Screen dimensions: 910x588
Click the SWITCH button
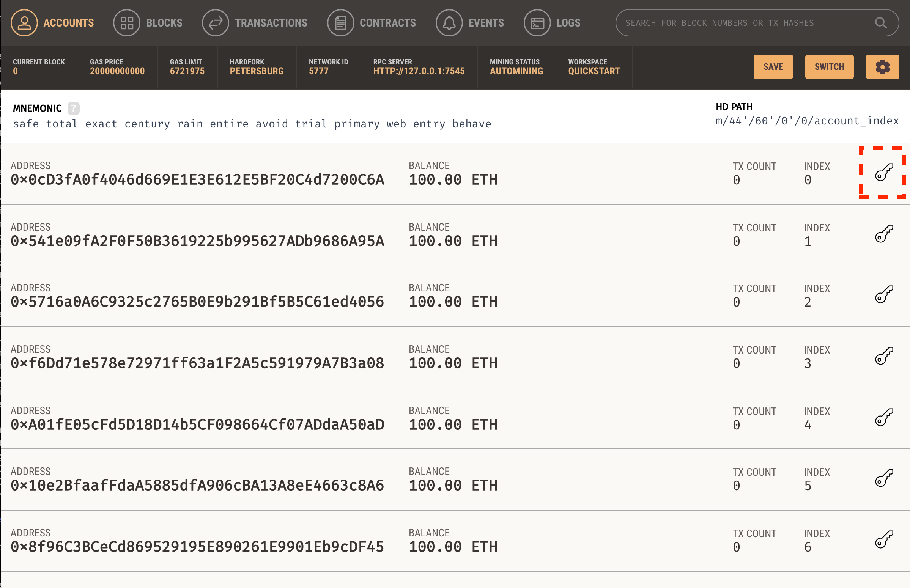tap(828, 66)
